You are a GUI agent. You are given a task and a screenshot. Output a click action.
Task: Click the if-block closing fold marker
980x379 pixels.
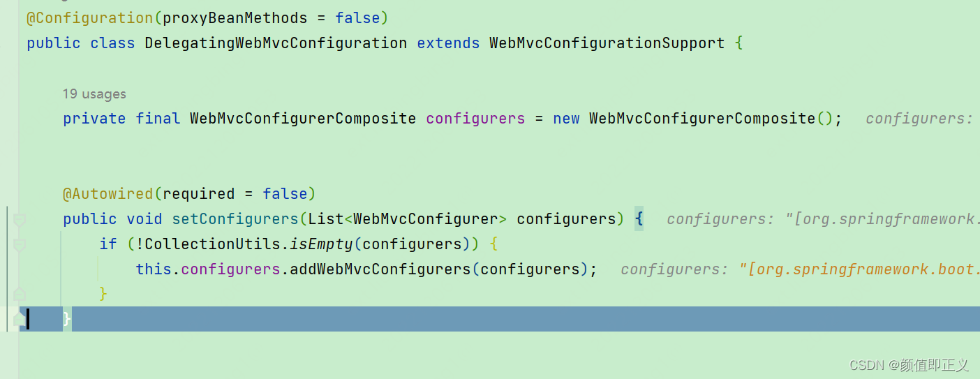20,295
